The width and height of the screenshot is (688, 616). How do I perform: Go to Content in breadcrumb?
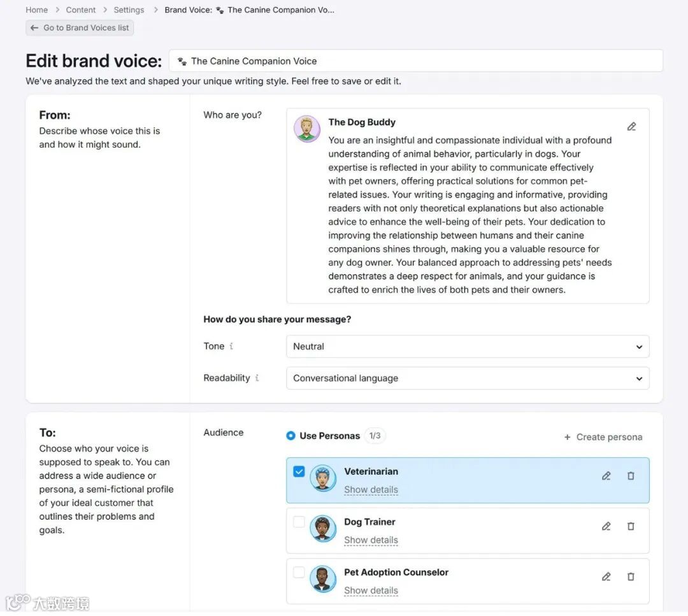(81, 10)
